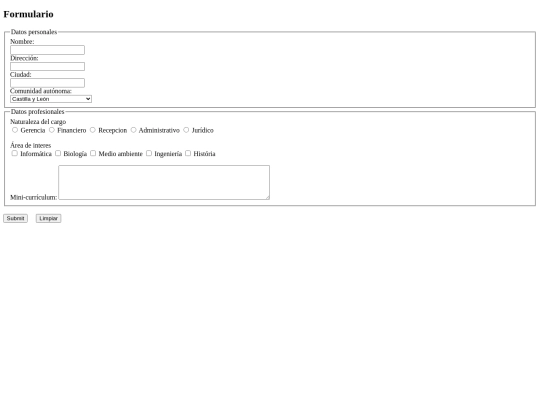Grab the Mini-curriculum textarea resize handle
This screenshot has height=405, width=540.
268,197
